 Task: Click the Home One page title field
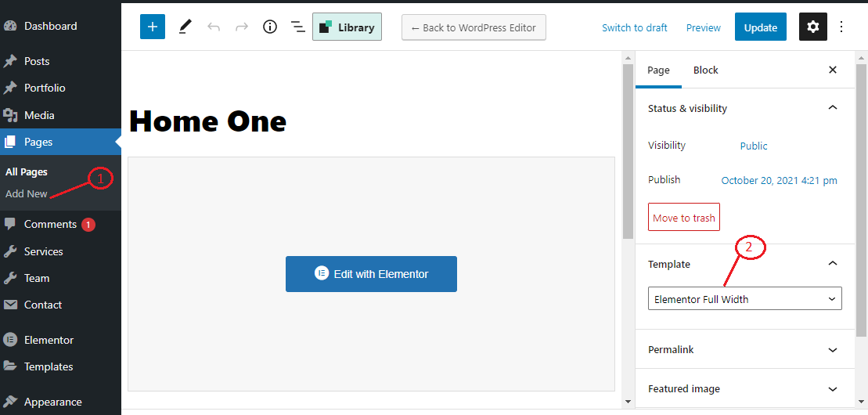coord(208,121)
